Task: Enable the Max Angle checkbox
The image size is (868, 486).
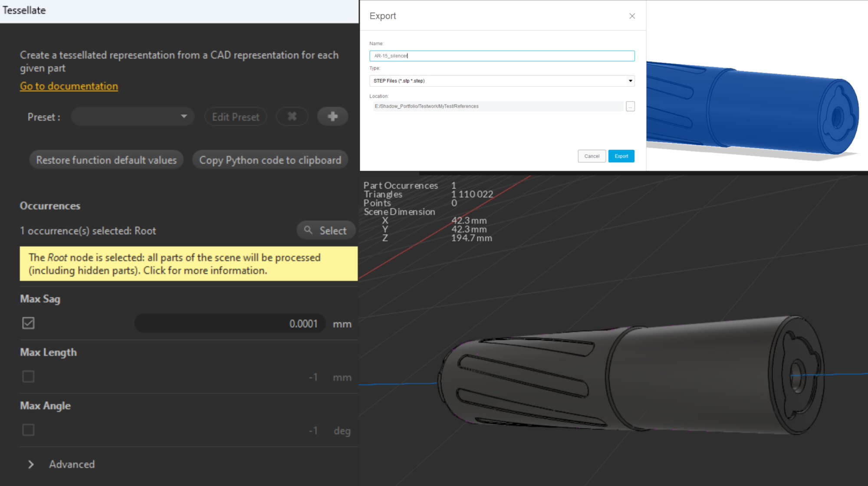Action: coord(28,430)
